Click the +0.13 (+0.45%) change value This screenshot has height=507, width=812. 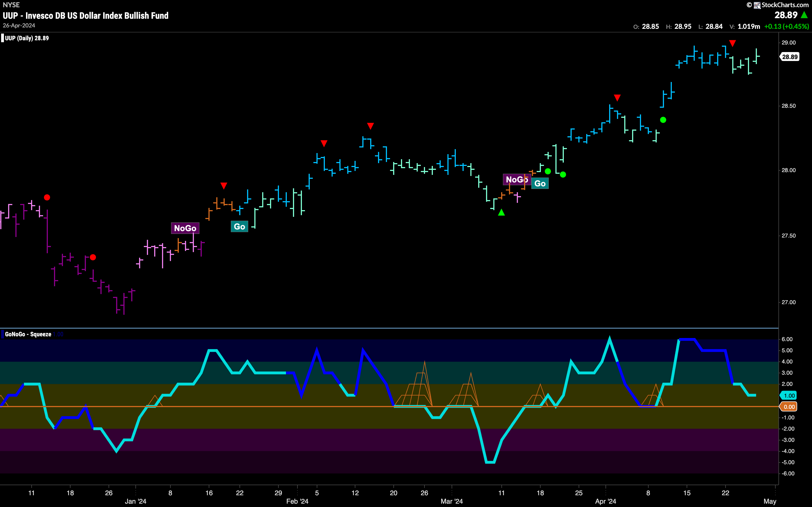coord(787,27)
